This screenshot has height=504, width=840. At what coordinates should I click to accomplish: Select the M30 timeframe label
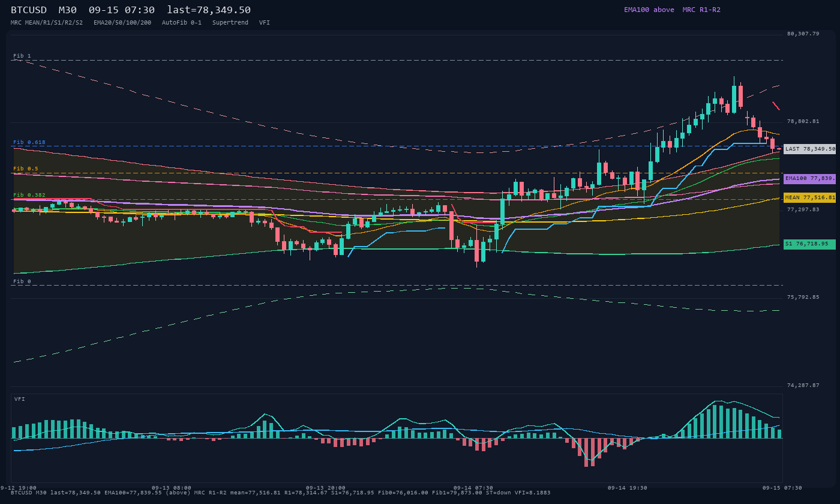click(68, 10)
